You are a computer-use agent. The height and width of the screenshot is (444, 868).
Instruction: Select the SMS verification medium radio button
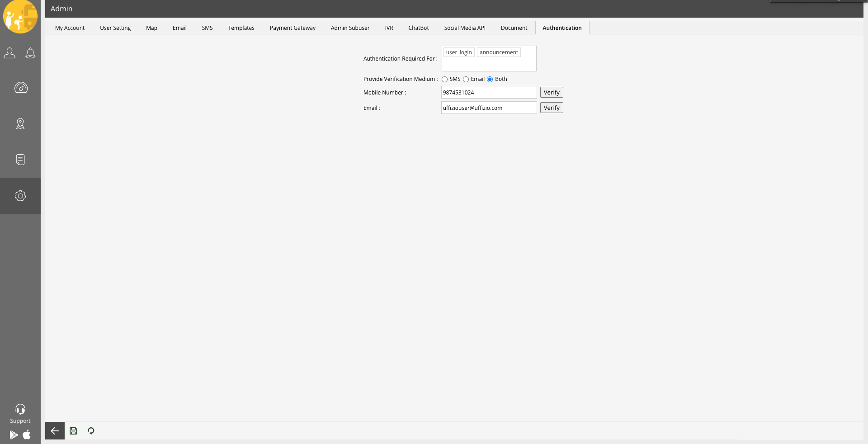click(445, 80)
